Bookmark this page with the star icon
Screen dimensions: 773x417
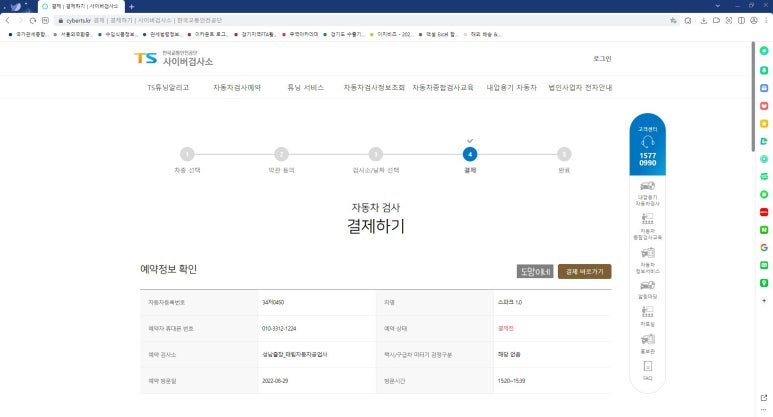[x=673, y=20]
